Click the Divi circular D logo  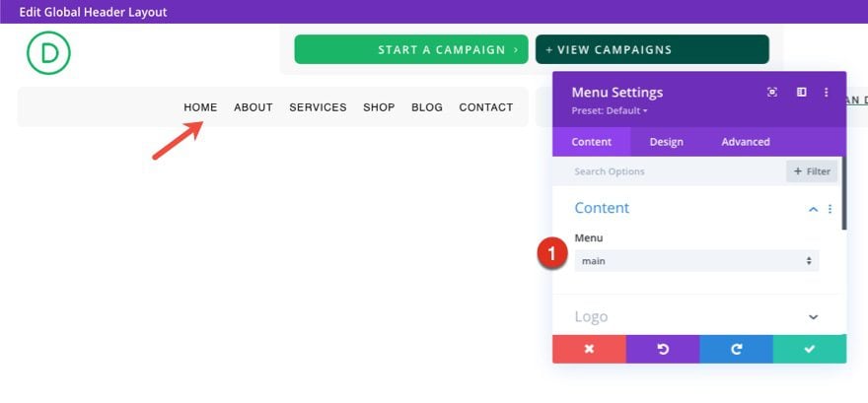[48, 53]
